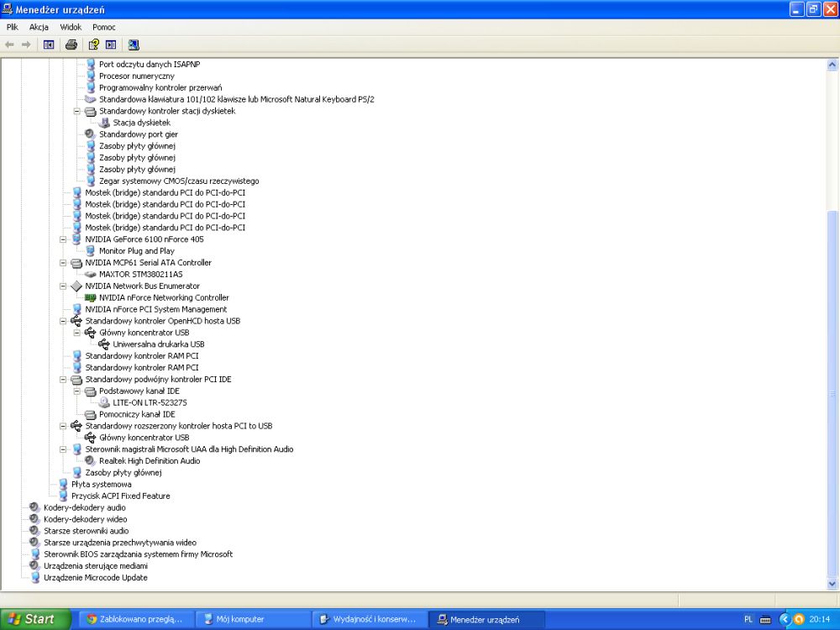The image size is (840, 630).
Task: Click the Stacja dyskietek floppy icon
Action: pyautogui.click(x=104, y=123)
